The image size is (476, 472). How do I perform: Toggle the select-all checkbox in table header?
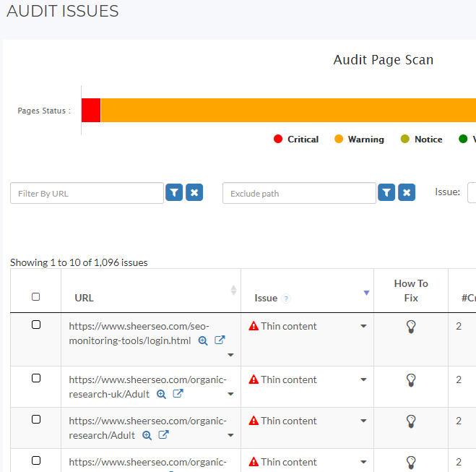tap(36, 297)
